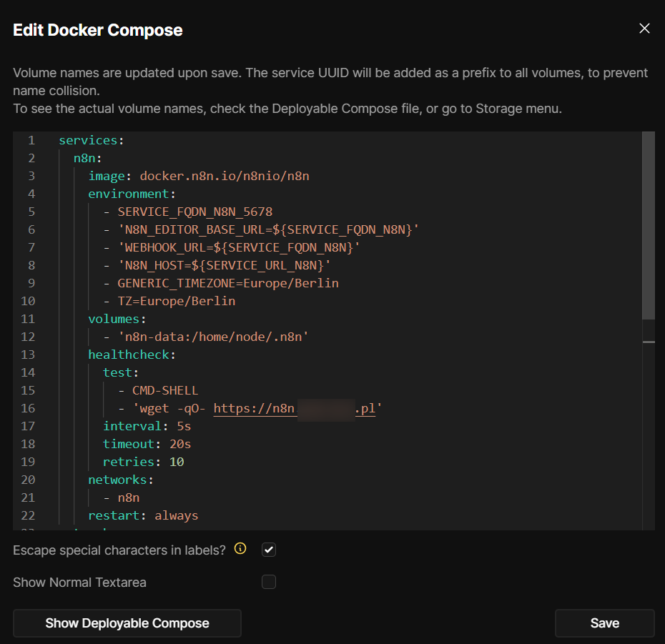665x644 pixels.
Task: Click the editor's vertical scrollbar thumb
Action: (x=648, y=225)
